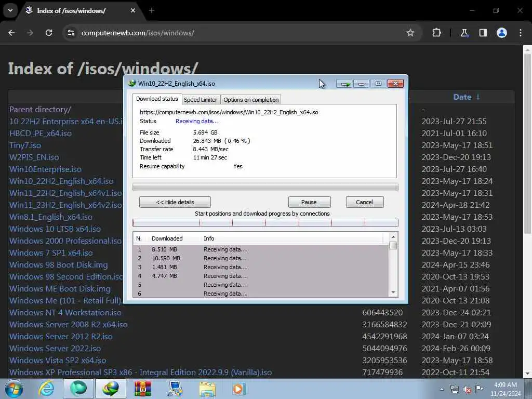Open the computer network taskbar icon
Image resolution: width=532 pixels, height=399 pixels.
tap(175, 389)
